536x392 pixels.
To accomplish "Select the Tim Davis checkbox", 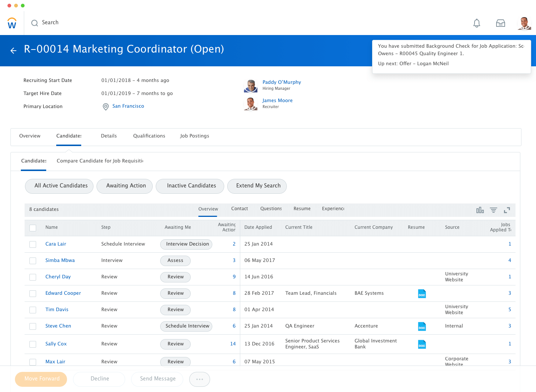I will (x=33, y=310).
